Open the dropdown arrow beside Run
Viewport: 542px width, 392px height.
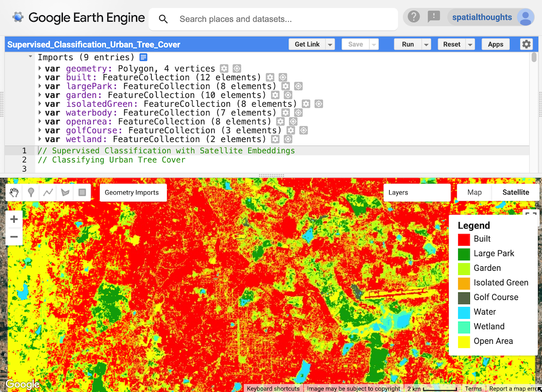tap(427, 44)
